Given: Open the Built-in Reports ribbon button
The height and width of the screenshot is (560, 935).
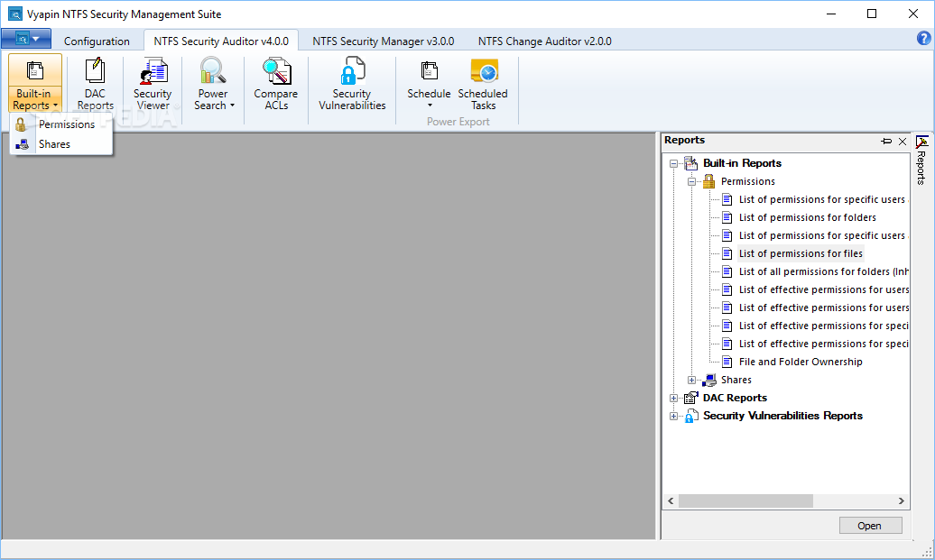Looking at the screenshot, I should point(35,83).
